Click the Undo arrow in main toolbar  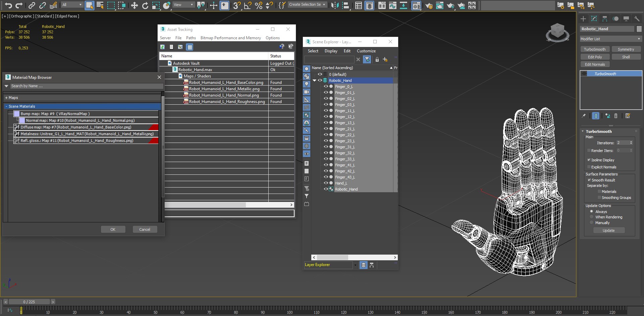pos(8,5)
